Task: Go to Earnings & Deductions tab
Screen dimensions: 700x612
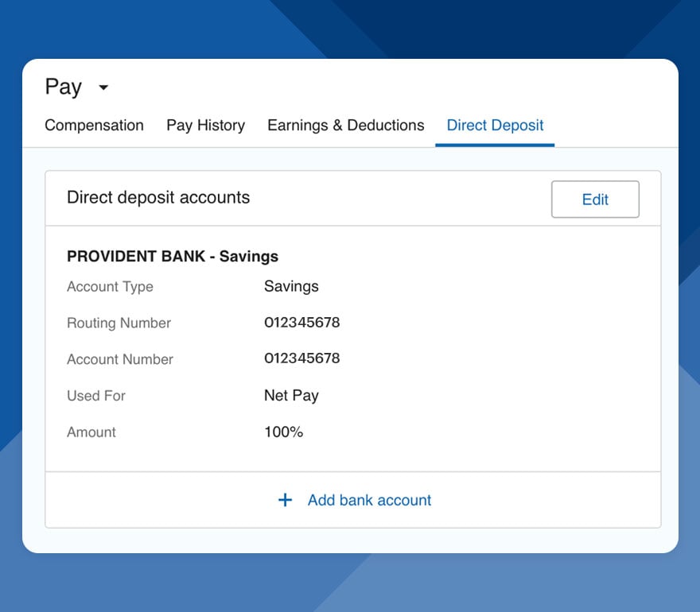Action: pyautogui.click(x=345, y=126)
